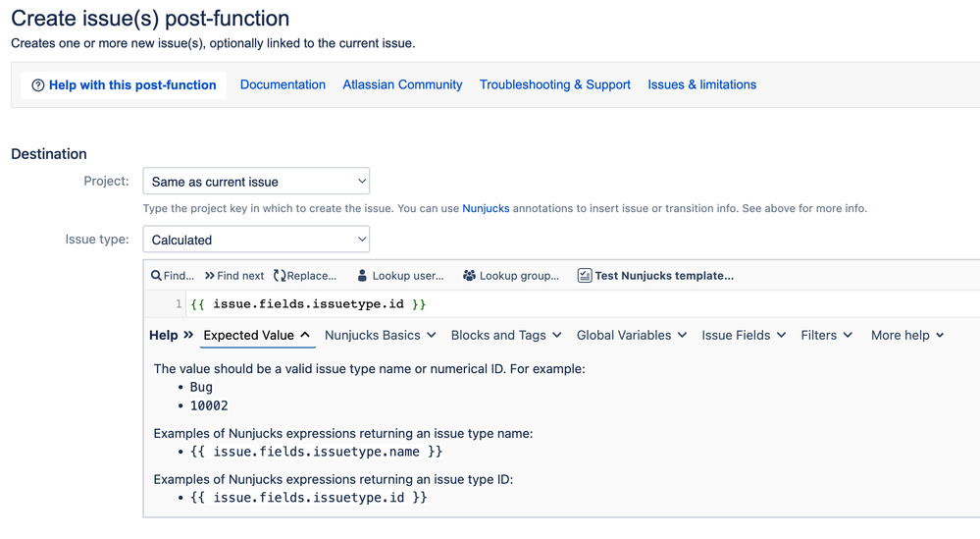Open the Issue type dropdown
The width and height of the screenshot is (980, 539).
tap(256, 240)
